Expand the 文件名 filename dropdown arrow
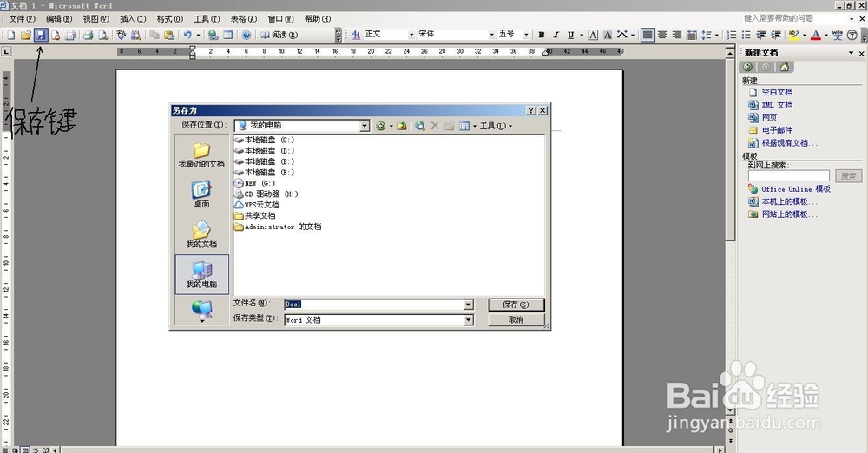868x453 pixels. point(469,305)
